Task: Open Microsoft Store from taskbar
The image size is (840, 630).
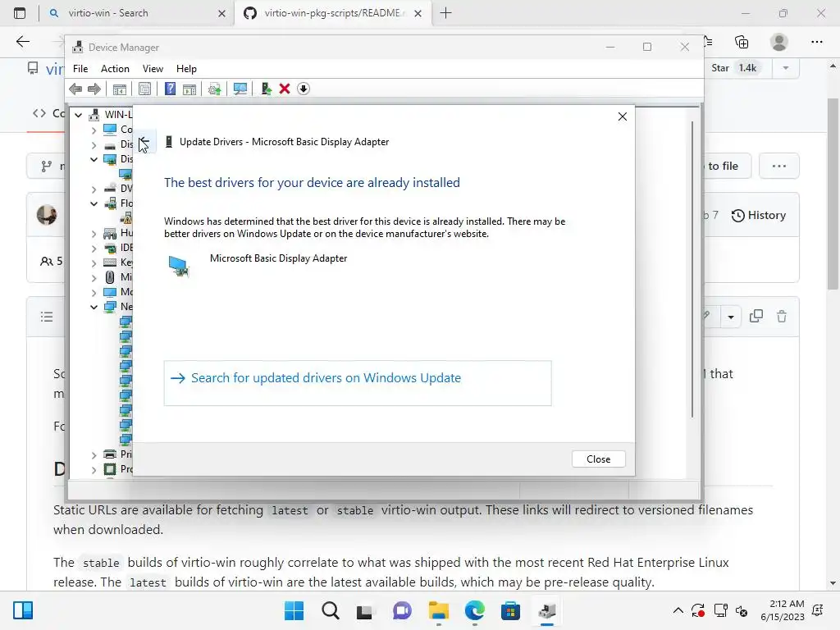Action: pyautogui.click(x=510, y=610)
